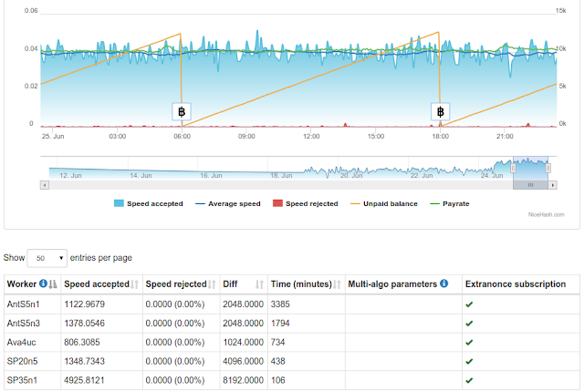
Task: Sort by Speed accepted column arrows
Action: tap(134, 284)
